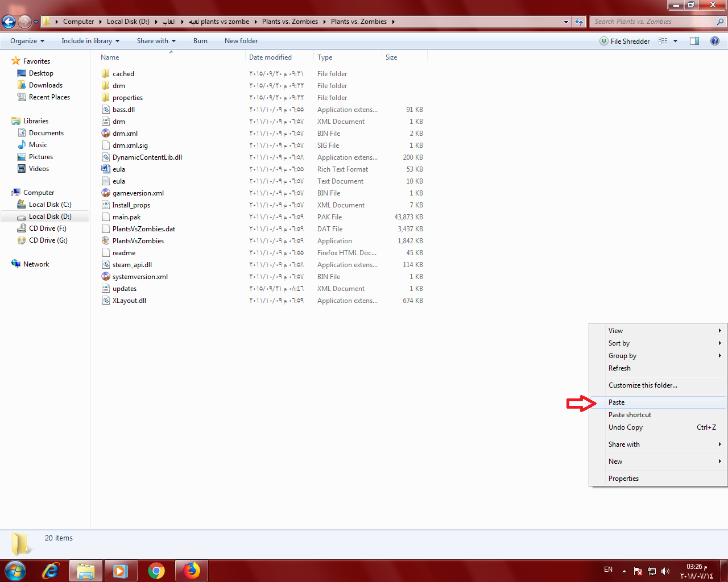The width and height of the screenshot is (728, 582).
Task: Click the Windows Start button
Action: 15,571
